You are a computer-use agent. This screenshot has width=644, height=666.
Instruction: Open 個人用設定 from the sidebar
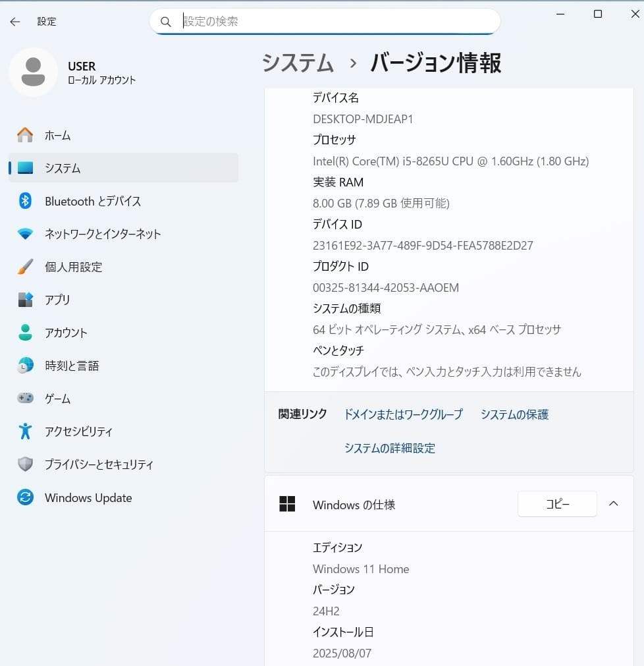72,267
